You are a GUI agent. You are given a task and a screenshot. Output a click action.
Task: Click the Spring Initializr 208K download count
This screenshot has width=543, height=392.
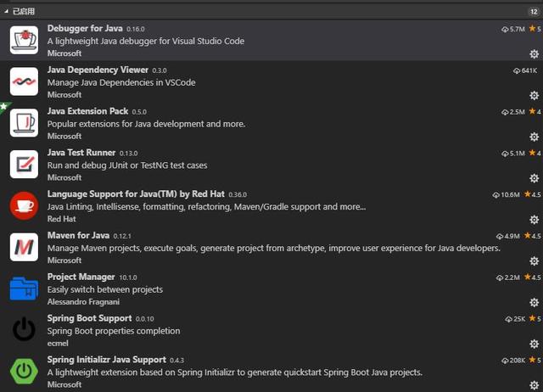(x=513, y=361)
